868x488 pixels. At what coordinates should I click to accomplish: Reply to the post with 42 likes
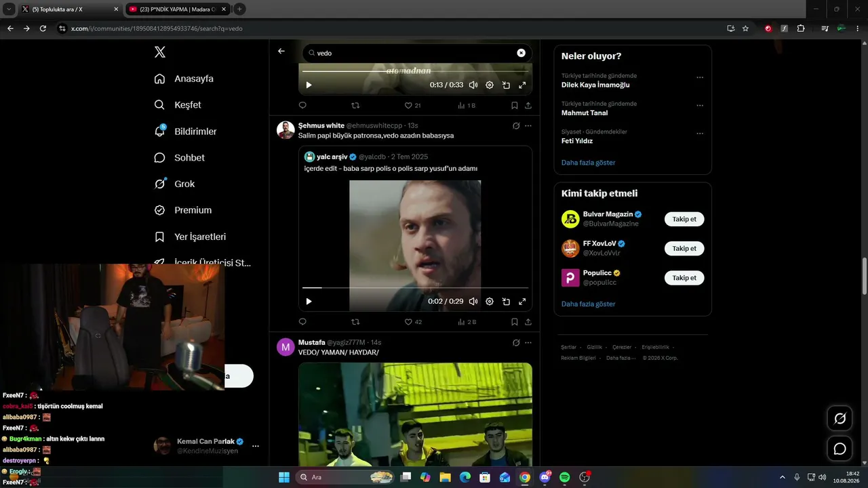click(x=302, y=322)
